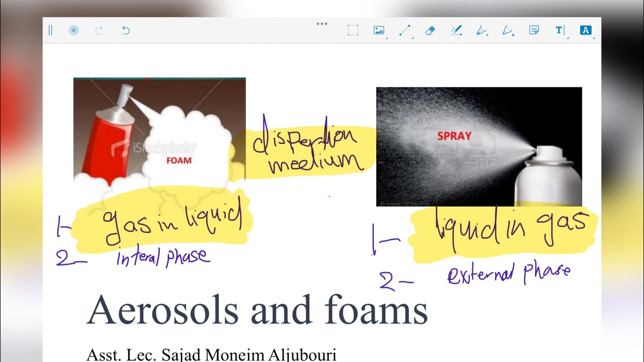Open the three-dot more options handle
Image resolution: width=644 pixels, height=362 pixels.
click(322, 24)
